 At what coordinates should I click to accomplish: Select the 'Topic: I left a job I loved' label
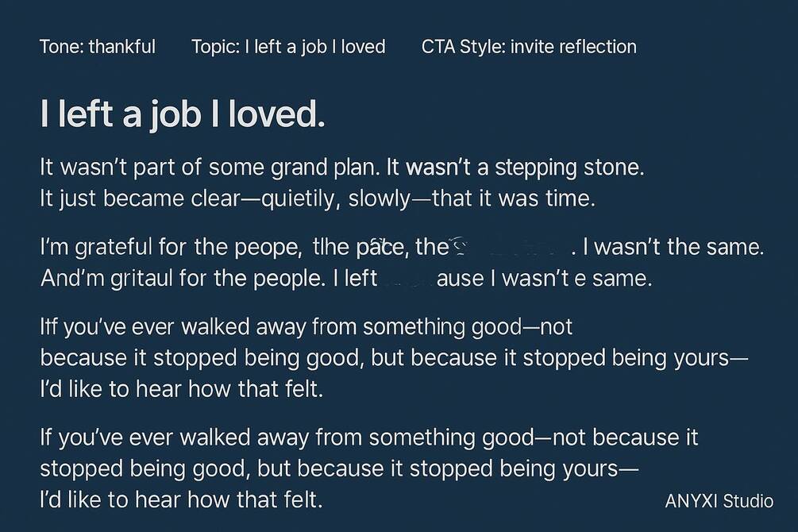pyautogui.click(x=288, y=47)
